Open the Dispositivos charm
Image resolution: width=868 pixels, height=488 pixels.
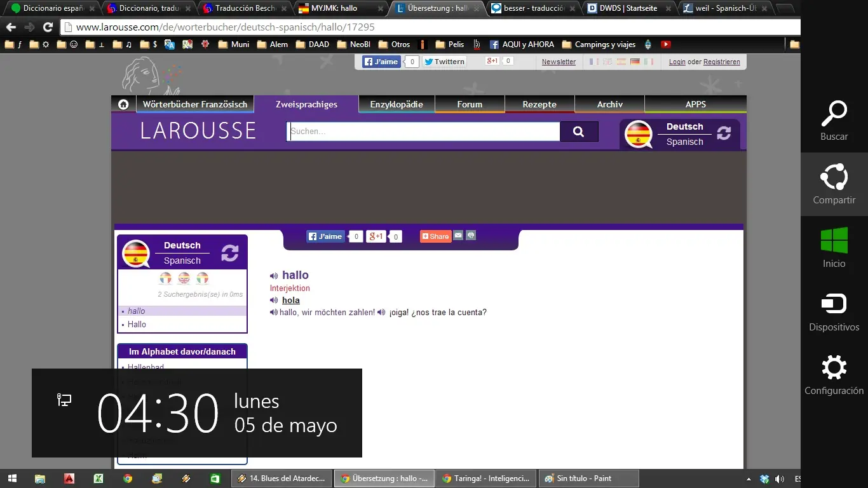point(834,311)
